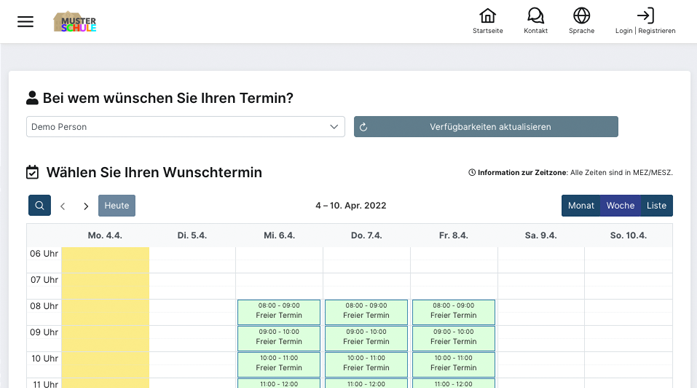Click the Heute button
This screenshot has height=388, width=697.
pyautogui.click(x=116, y=205)
